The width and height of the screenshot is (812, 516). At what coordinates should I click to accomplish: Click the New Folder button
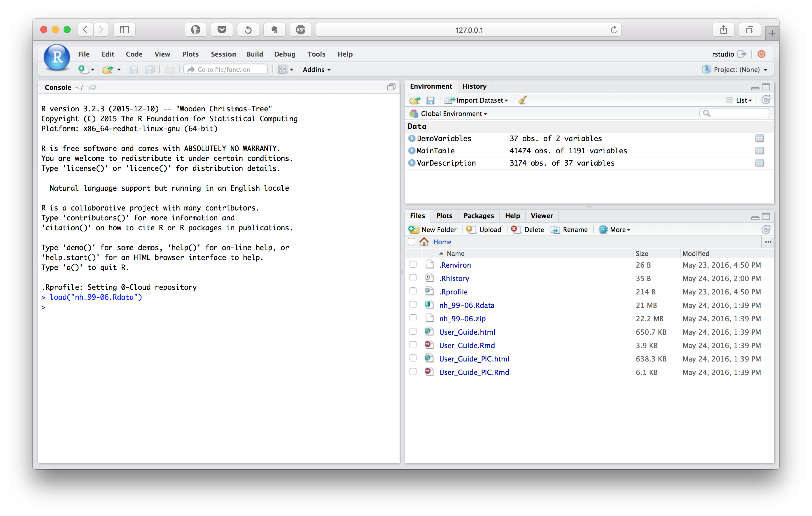tap(433, 229)
